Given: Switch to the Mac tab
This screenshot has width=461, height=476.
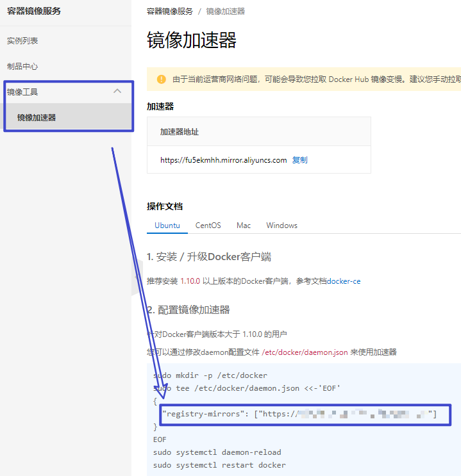Looking at the screenshot, I should click(x=244, y=226).
